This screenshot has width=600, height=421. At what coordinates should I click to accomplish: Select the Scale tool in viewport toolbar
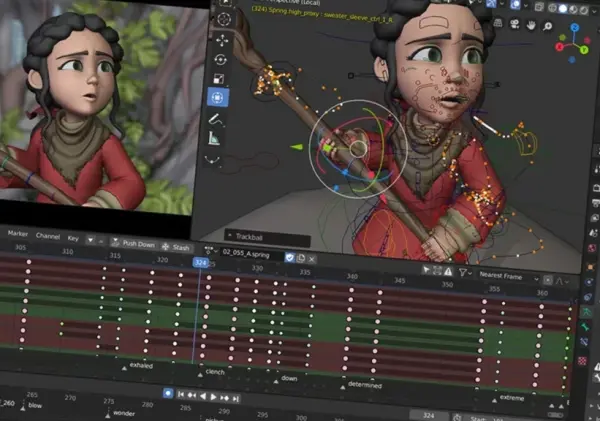point(219,79)
